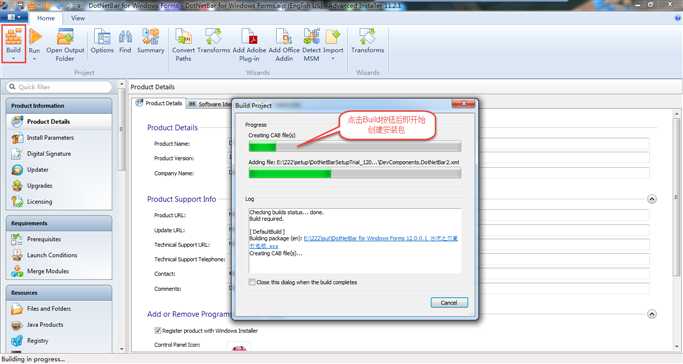
Task: Launch Convert Paths wizard
Action: click(x=183, y=37)
